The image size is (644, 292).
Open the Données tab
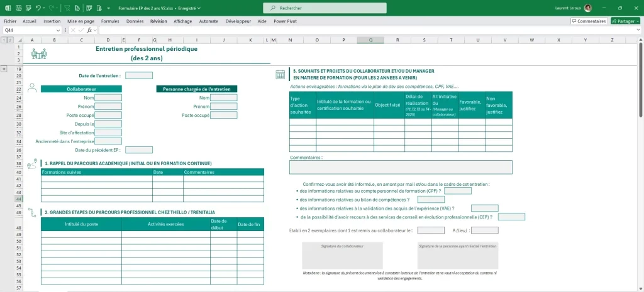(x=135, y=21)
